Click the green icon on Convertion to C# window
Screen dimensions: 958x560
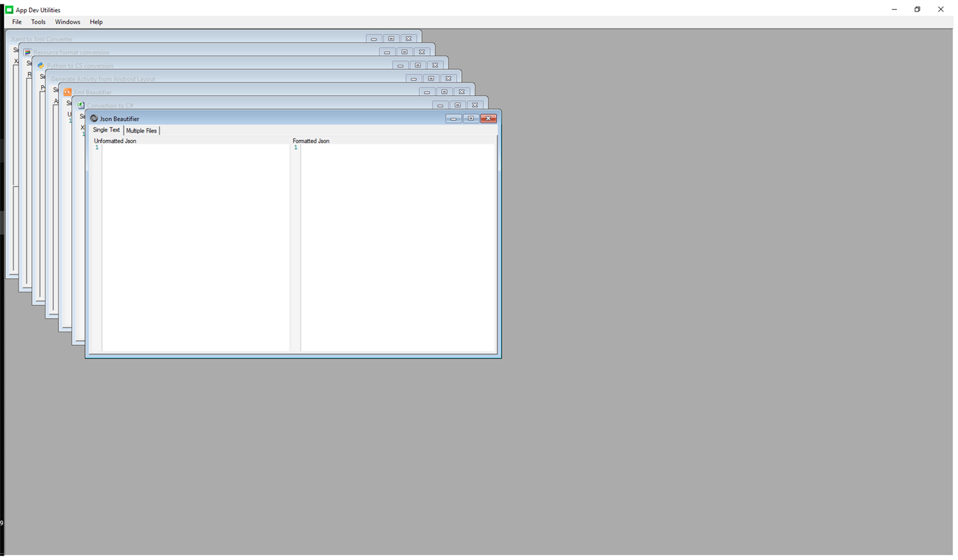[82, 105]
